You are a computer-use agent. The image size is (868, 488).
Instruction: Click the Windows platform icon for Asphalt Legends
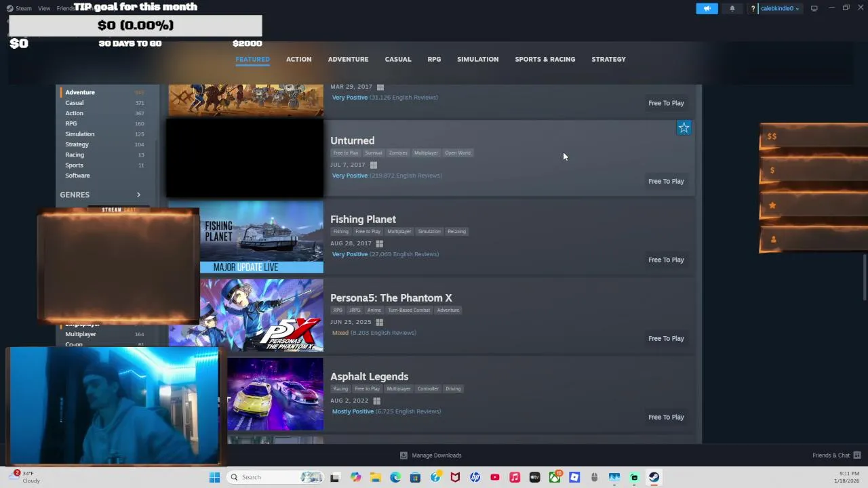point(377,401)
